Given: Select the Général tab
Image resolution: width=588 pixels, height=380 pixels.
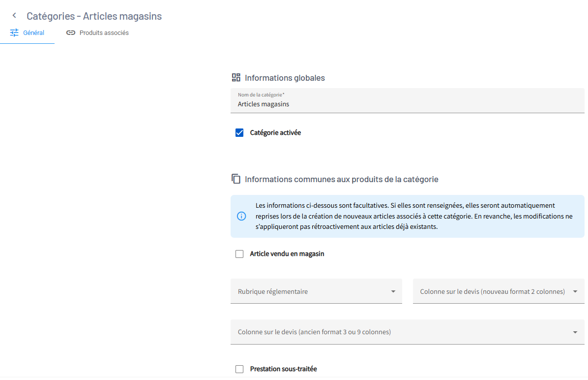Looking at the screenshot, I should [27, 32].
